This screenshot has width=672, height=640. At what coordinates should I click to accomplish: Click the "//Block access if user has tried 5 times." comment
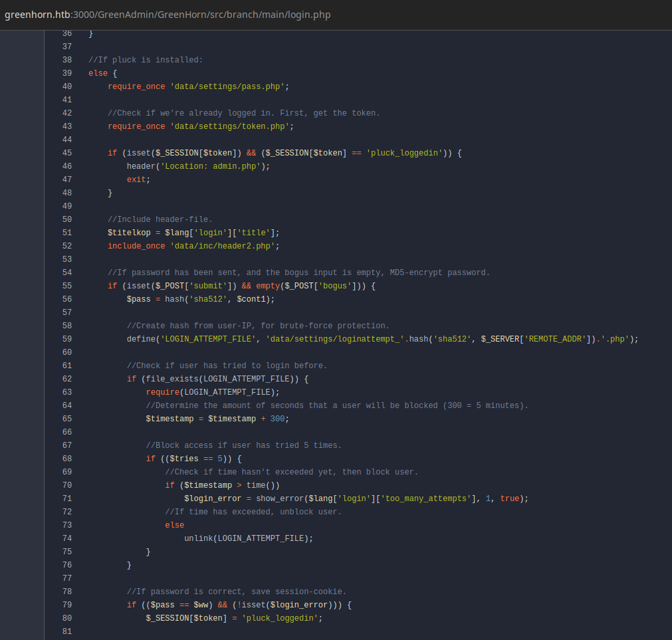coord(244,445)
